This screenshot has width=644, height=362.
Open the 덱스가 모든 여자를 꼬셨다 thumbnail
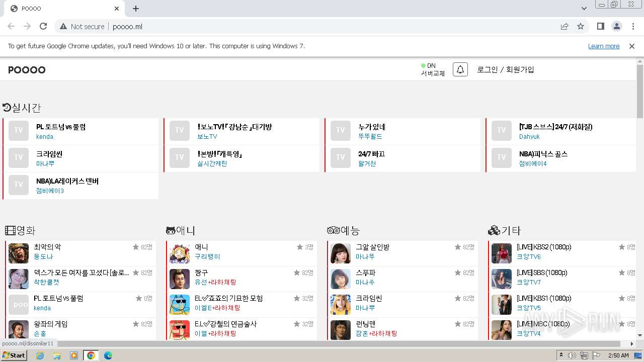tap(19, 279)
